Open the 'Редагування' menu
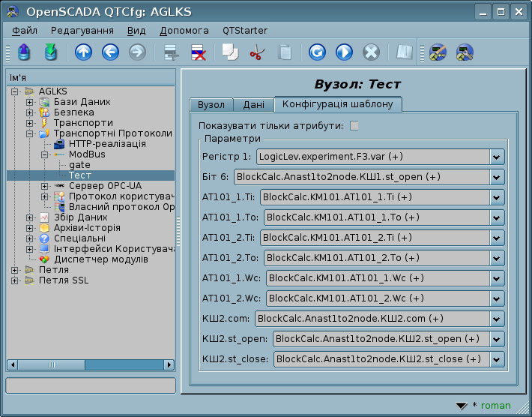Image resolution: width=532 pixels, height=417 pixels. point(82,31)
